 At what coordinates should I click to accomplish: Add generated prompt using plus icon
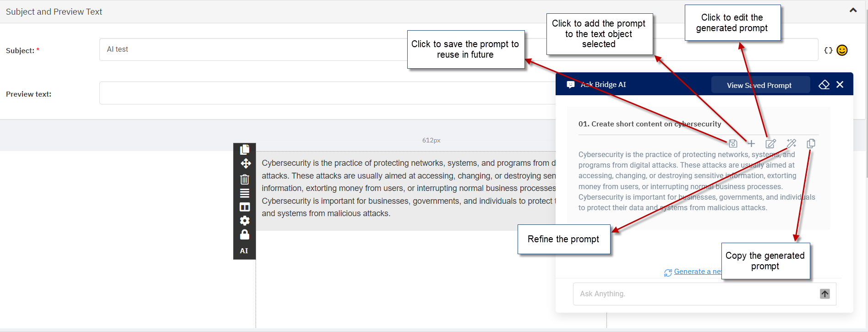[751, 143]
